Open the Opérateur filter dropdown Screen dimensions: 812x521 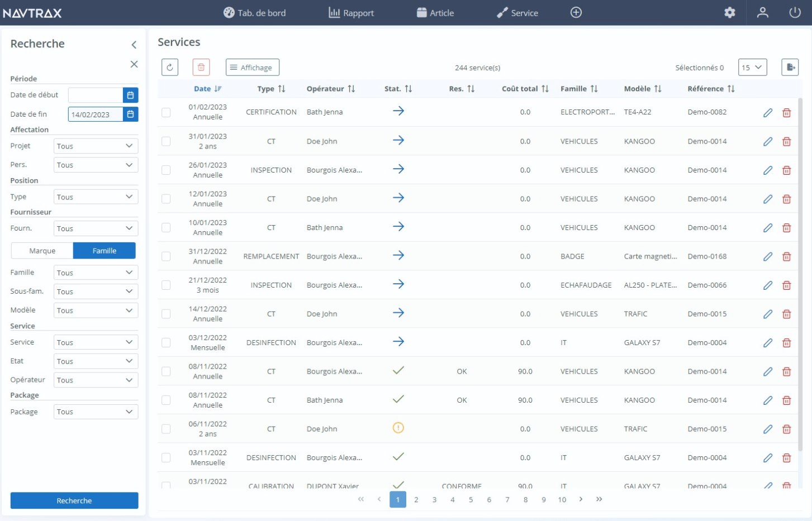[96, 380]
